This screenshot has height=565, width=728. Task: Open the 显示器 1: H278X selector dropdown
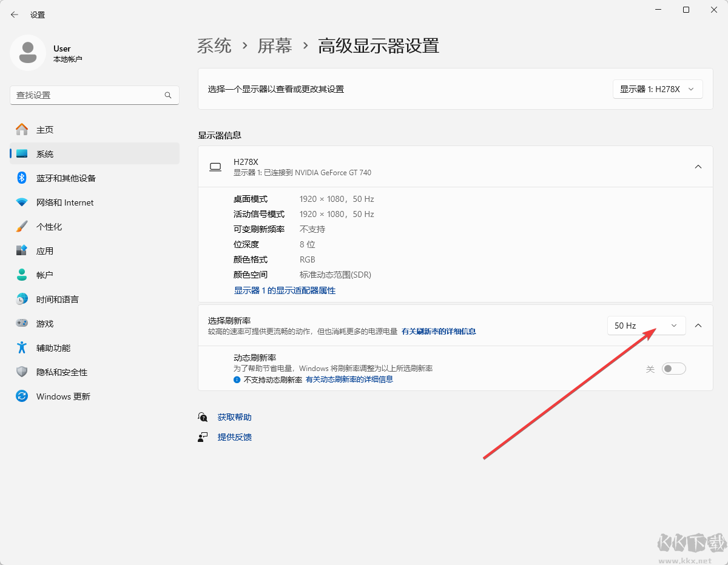coord(658,89)
